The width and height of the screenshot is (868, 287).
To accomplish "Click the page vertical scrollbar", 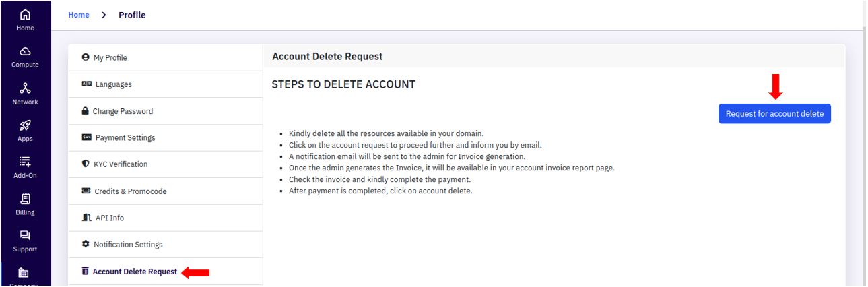I will pos(865,143).
